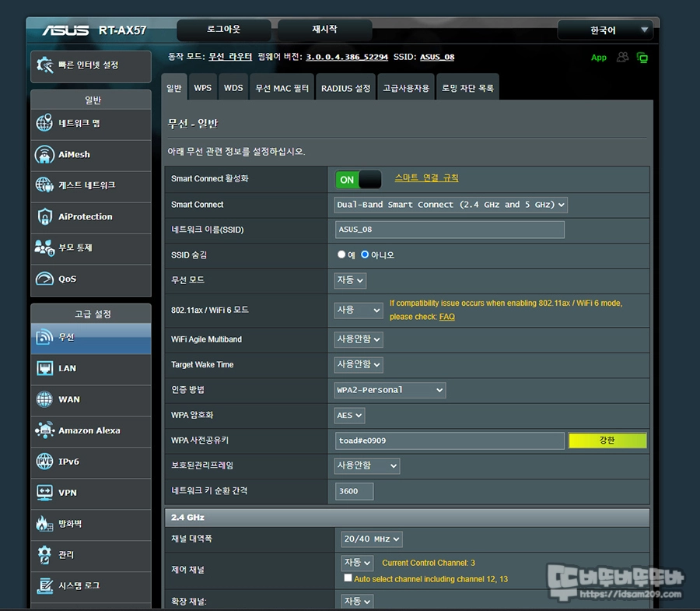Open the WAN globe icon

pos(44,399)
